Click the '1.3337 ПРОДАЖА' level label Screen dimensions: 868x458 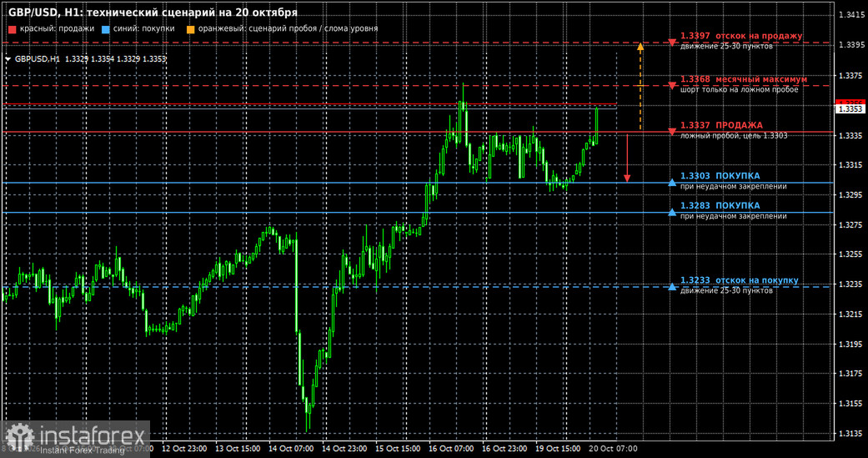(721, 125)
